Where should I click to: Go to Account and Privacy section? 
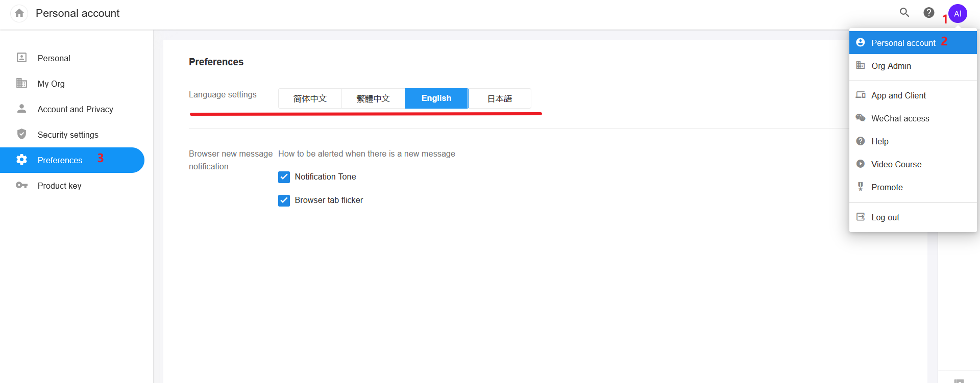point(75,109)
